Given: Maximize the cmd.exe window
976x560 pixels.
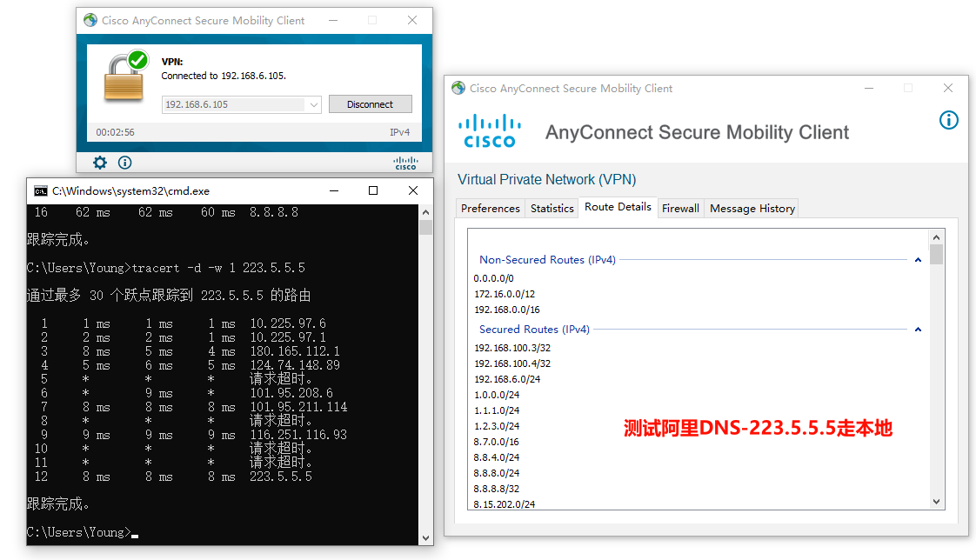Looking at the screenshot, I should click(x=373, y=190).
